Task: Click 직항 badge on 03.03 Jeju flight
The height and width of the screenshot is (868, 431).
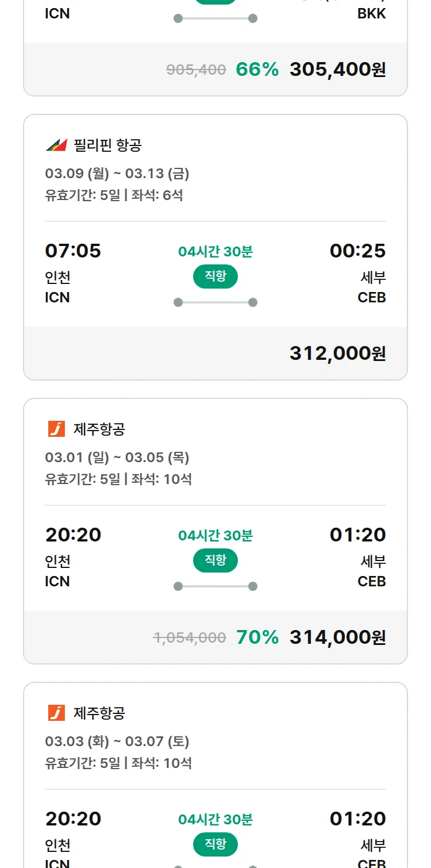Action: point(215,844)
